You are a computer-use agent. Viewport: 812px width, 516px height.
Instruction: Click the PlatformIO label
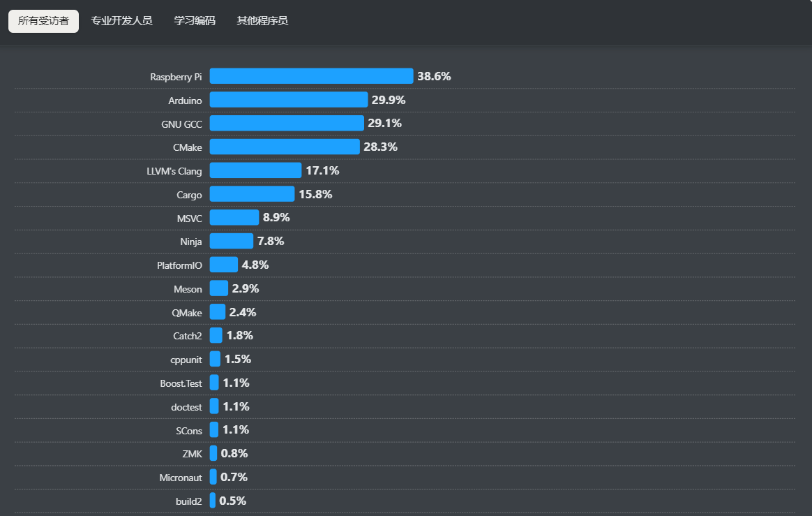(x=179, y=265)
